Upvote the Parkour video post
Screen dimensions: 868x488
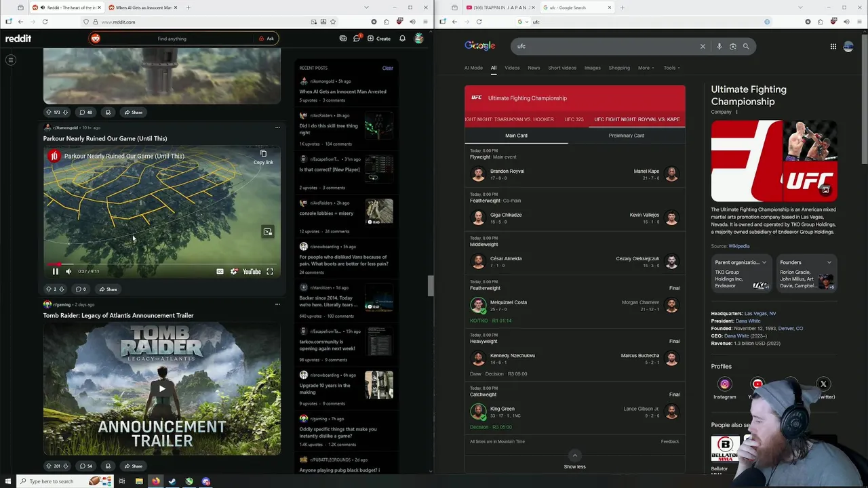point(48,289)
